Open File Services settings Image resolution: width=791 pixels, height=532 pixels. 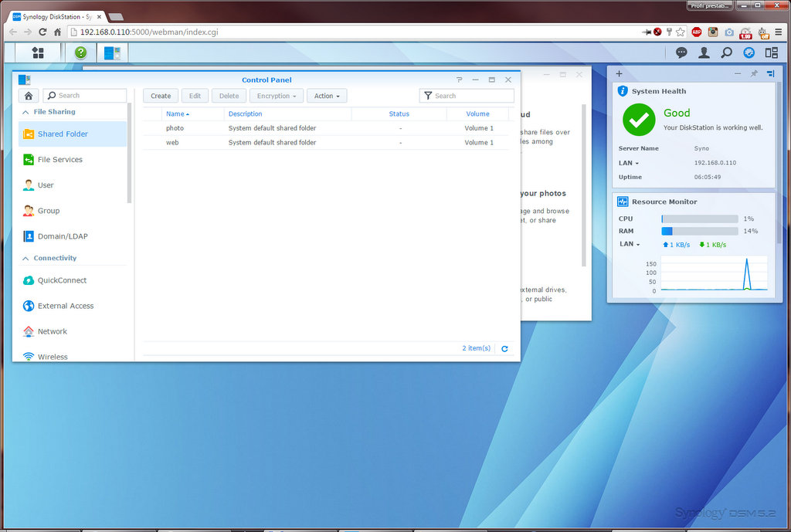click(73, 159)
